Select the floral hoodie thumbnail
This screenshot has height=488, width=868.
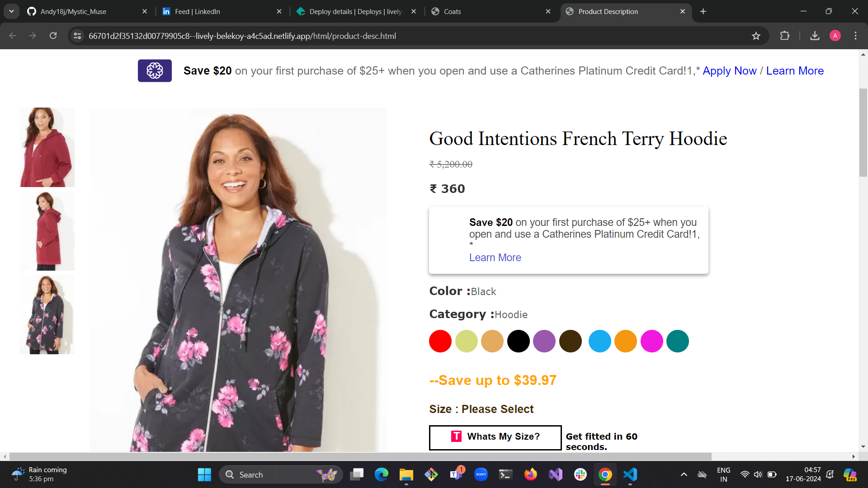47,314
